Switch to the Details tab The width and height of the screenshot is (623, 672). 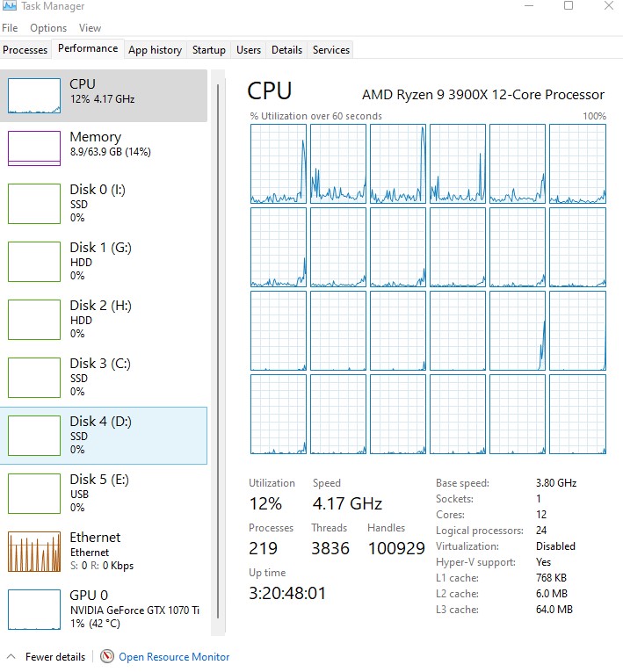[286, 50]
